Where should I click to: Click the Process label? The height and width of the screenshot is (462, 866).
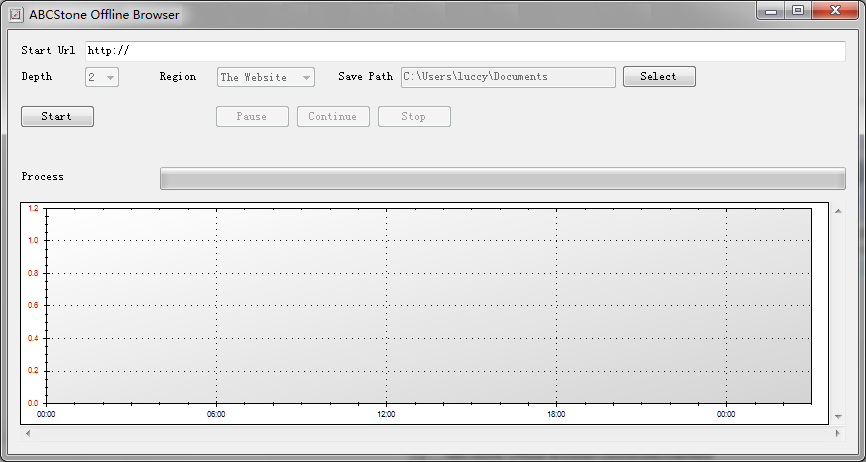click(43, 177)
